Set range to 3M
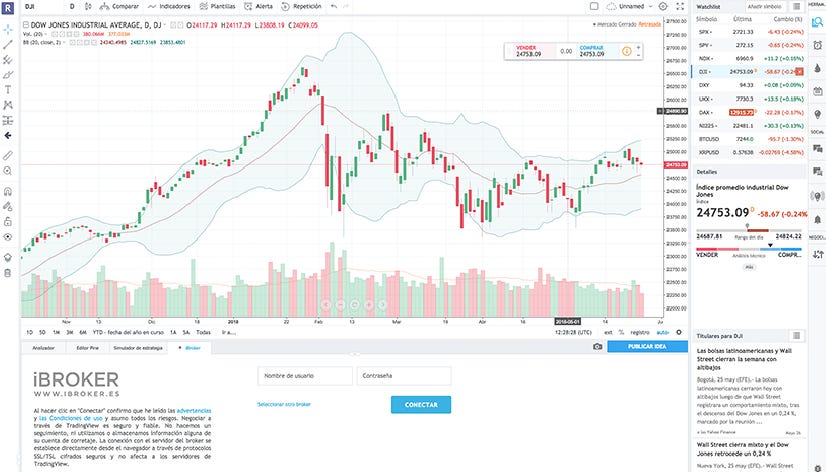The height and width of the screenshot is (472, 826). pos(70,332)
